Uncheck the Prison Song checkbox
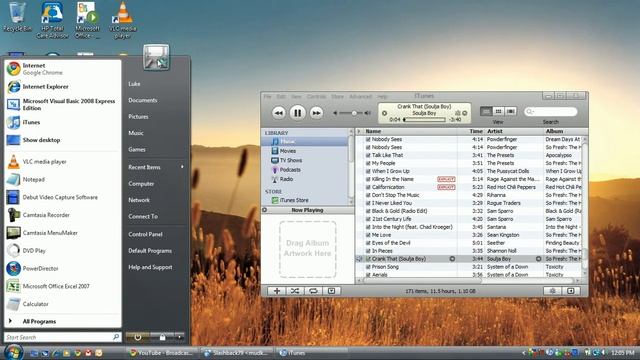 point(368,267)
